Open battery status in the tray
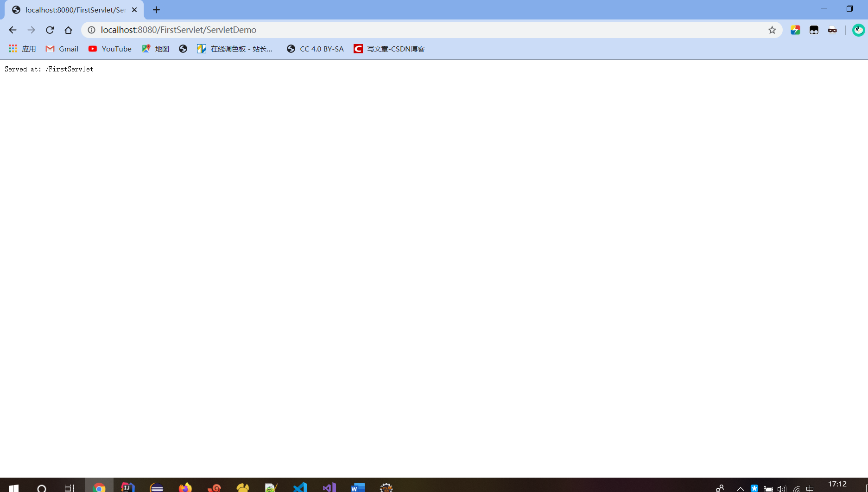 click(768, 489)
